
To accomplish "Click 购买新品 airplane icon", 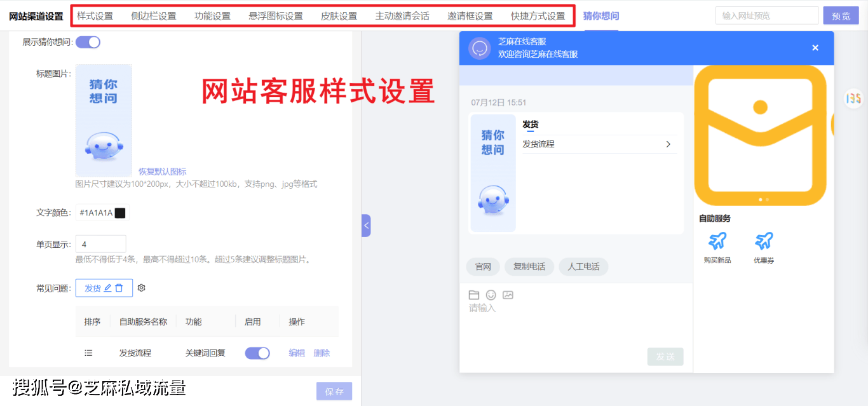I will (x=717, y=241).
